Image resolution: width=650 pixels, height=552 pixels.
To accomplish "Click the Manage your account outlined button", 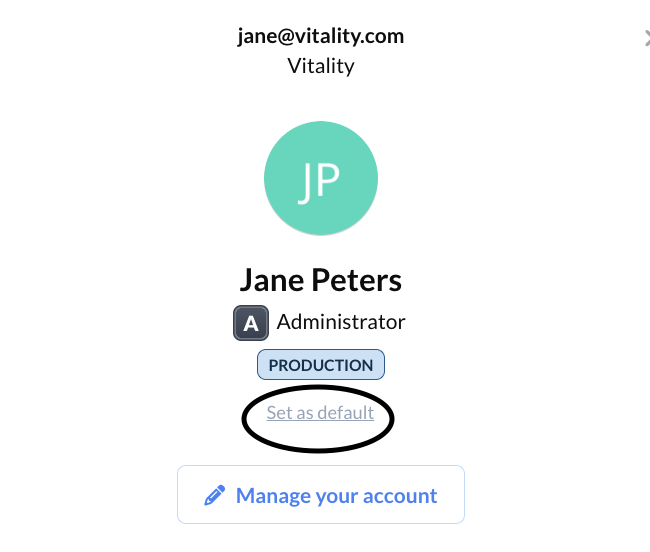I will click(321, 494).
